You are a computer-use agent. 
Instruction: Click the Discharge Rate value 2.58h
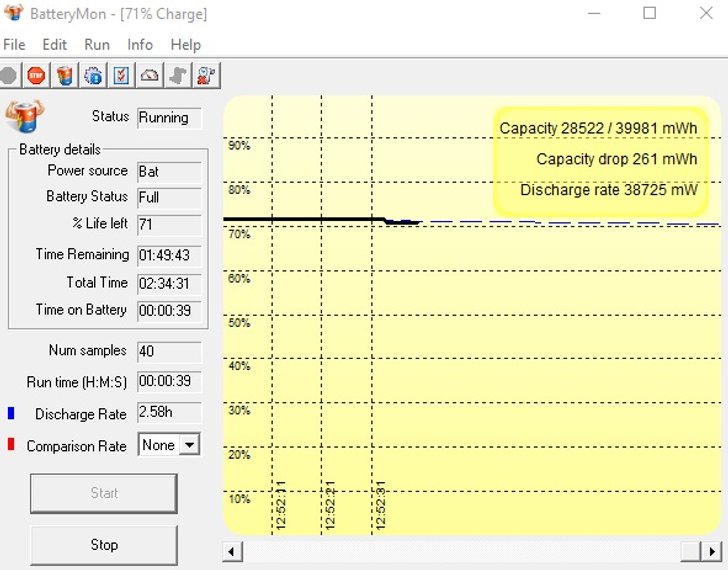coord(169,412)
